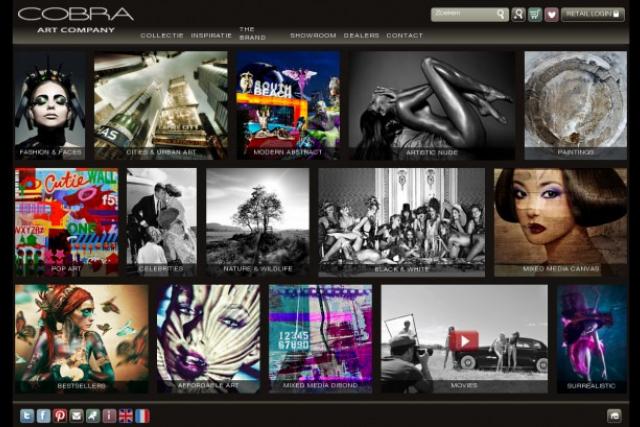Open the Dealers page link
The height and width of the screenshot is (427, 640).
tap(360, 35)
